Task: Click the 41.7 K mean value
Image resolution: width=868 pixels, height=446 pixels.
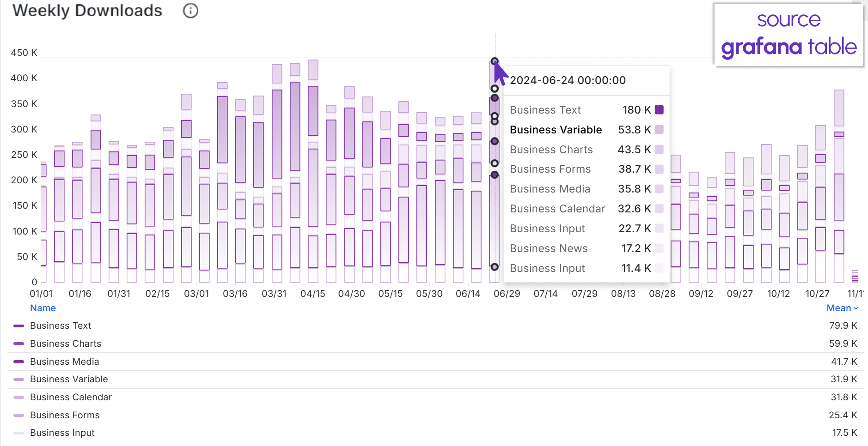Action: tap(844, 362)
